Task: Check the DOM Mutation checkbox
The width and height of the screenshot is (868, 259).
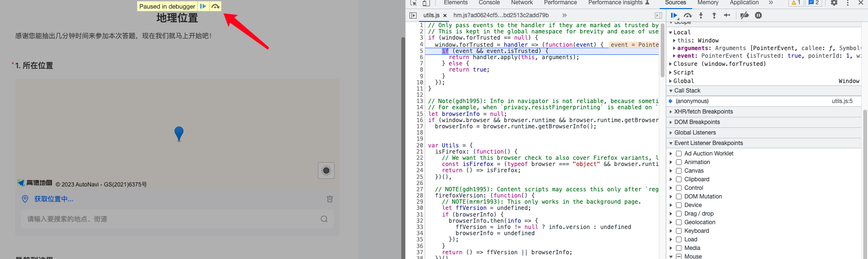Action: pos(679,197)
